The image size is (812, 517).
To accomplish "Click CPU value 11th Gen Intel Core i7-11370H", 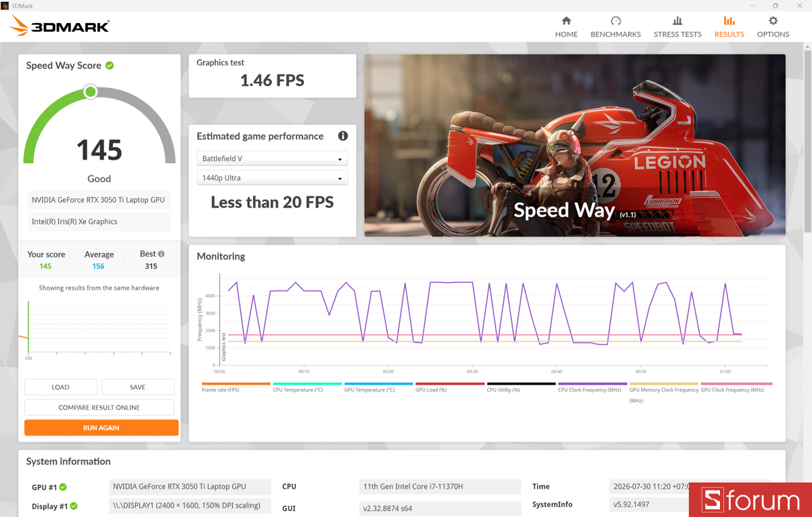I will click(x=441, y=487).
